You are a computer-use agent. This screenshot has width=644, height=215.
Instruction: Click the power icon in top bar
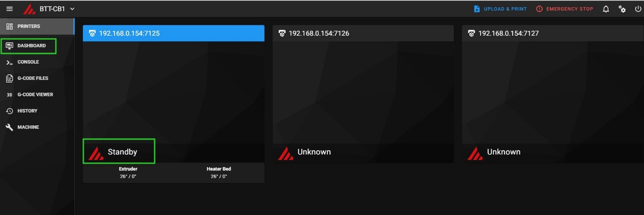[x=638, y=9]
